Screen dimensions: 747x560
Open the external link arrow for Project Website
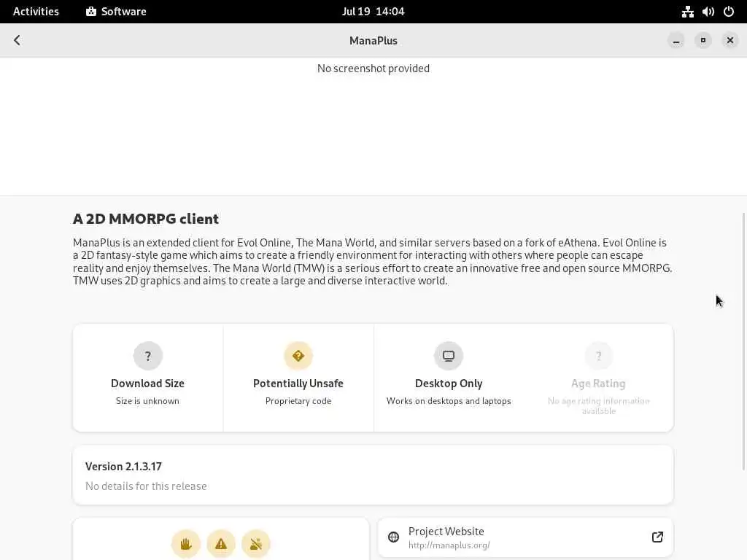[657, 537]
